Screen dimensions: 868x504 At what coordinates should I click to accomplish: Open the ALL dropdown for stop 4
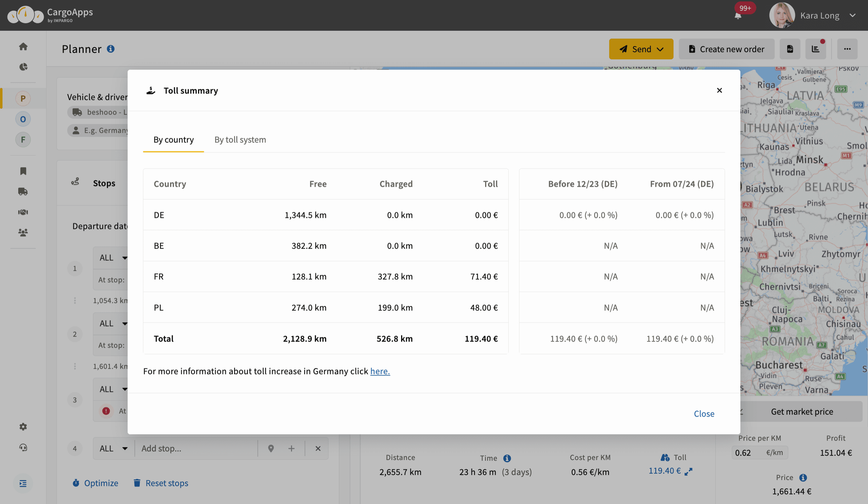point(114,449)
